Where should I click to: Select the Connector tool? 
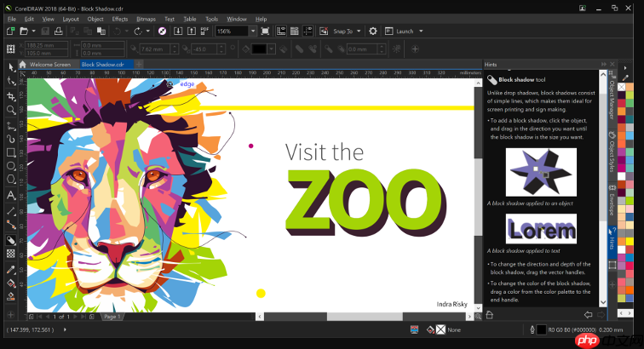click(x=11, y=225)
